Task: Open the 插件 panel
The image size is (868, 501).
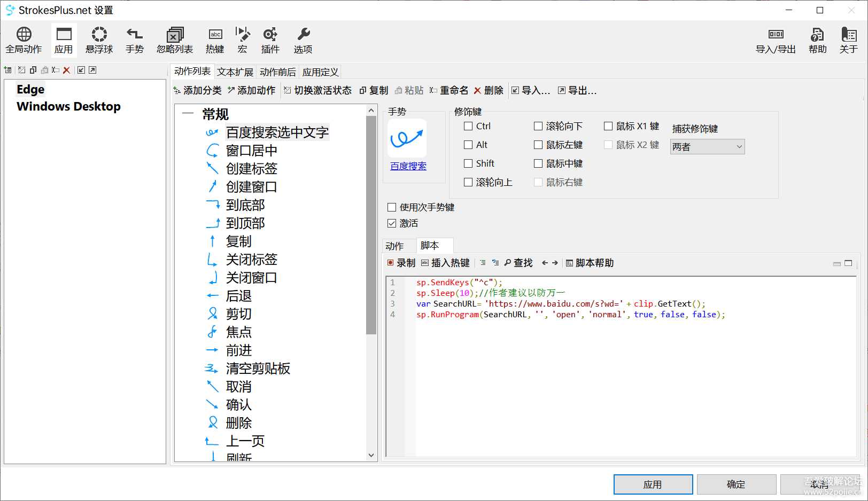Action: tap(270, 40)
